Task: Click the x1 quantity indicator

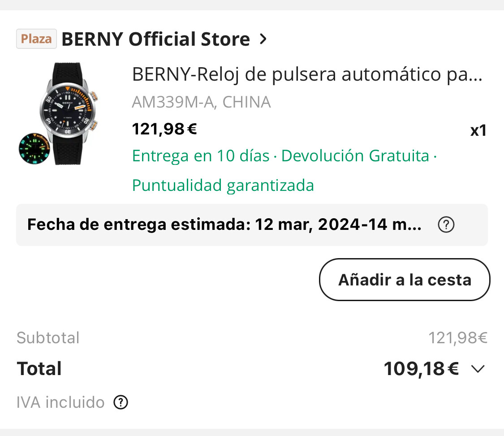Action: (x=478, y=131)
